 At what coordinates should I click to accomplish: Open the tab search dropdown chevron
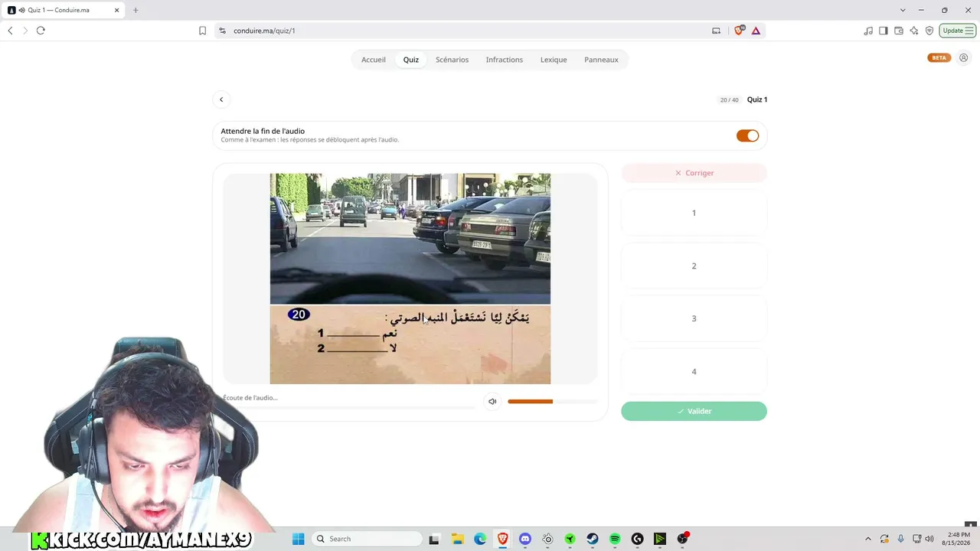coord(903,10)
